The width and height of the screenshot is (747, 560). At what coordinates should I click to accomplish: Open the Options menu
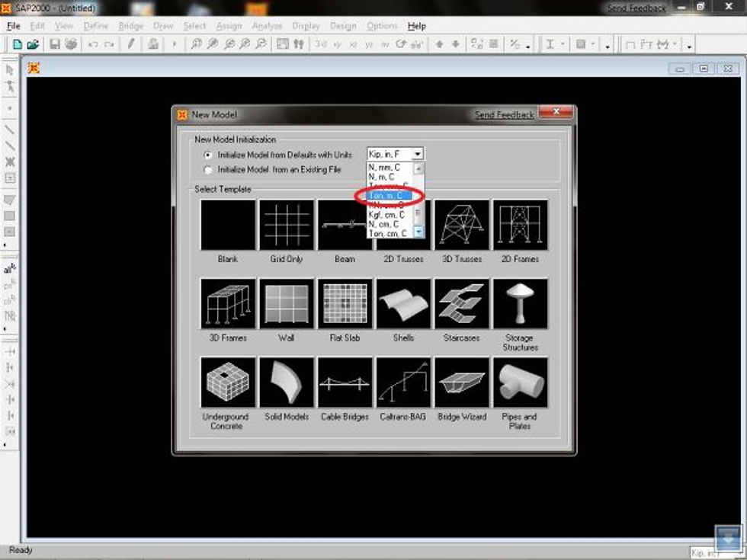(x=382, y=26)
